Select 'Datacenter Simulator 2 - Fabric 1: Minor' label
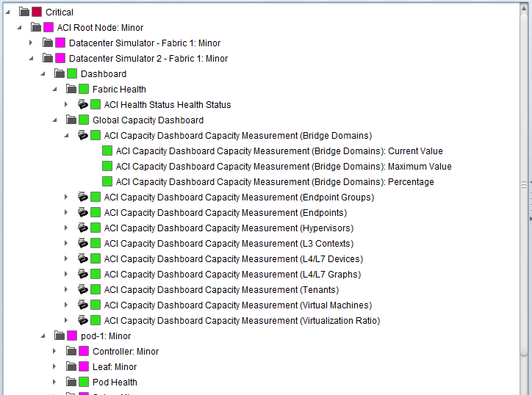This screenshot has height=395, width=532. point(148,59)
